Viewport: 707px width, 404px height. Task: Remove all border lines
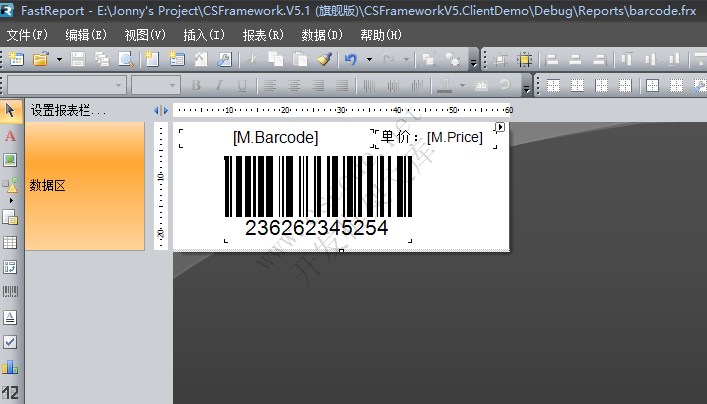676,85
